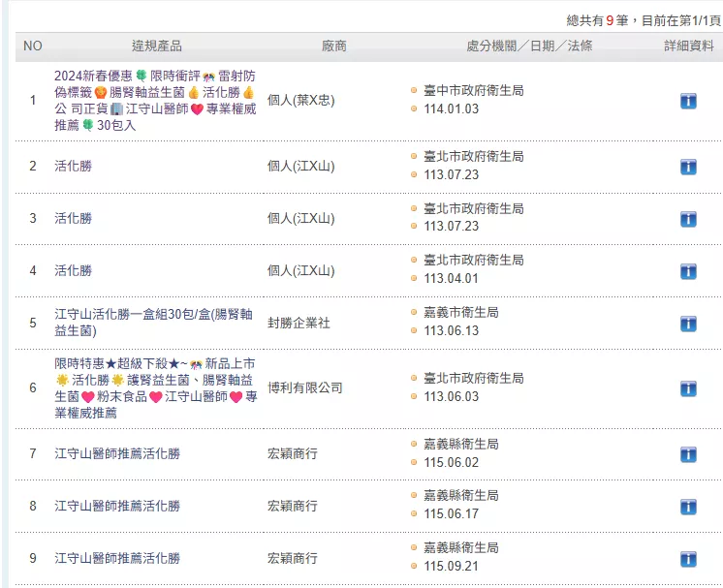The width and height of the screenshot is (723, 588).
Task: Open 活化勝 product link in row 4
Action: 74,270
